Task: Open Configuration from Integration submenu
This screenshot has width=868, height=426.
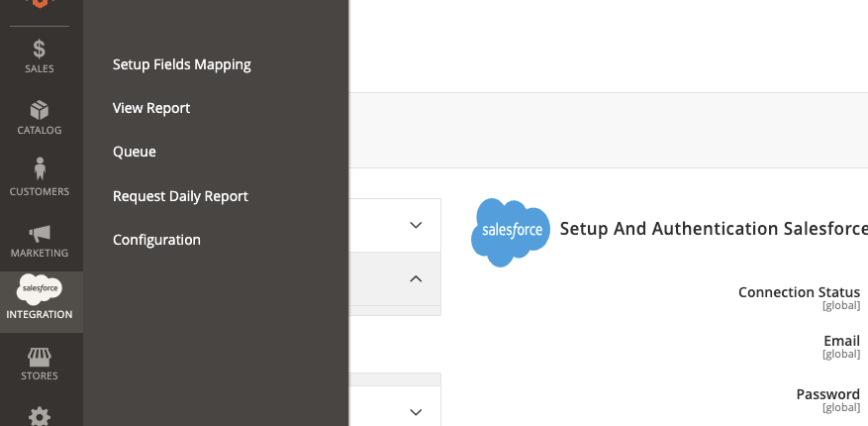Action: coord(156,240)
